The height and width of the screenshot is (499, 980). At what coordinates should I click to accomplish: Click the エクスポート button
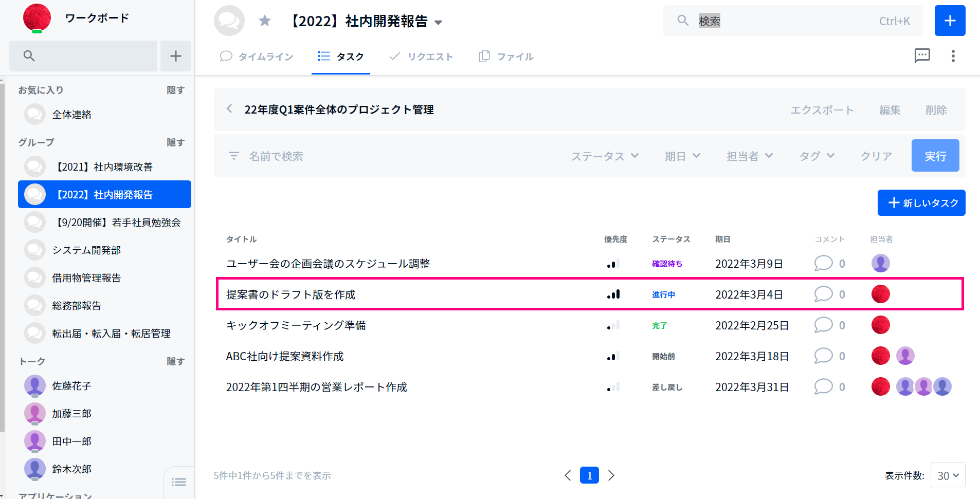click(822, 110)
